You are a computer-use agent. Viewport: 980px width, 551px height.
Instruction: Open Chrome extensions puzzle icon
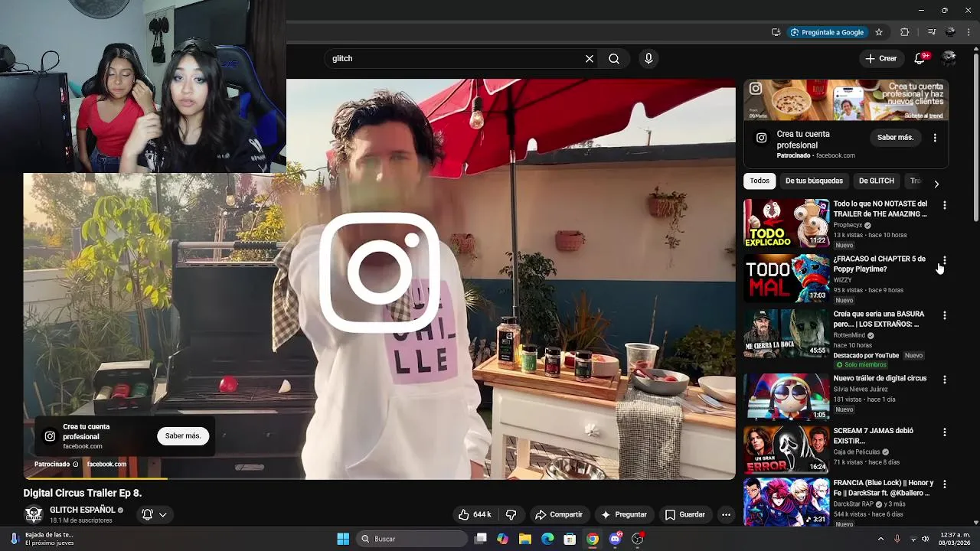point(905,32)
